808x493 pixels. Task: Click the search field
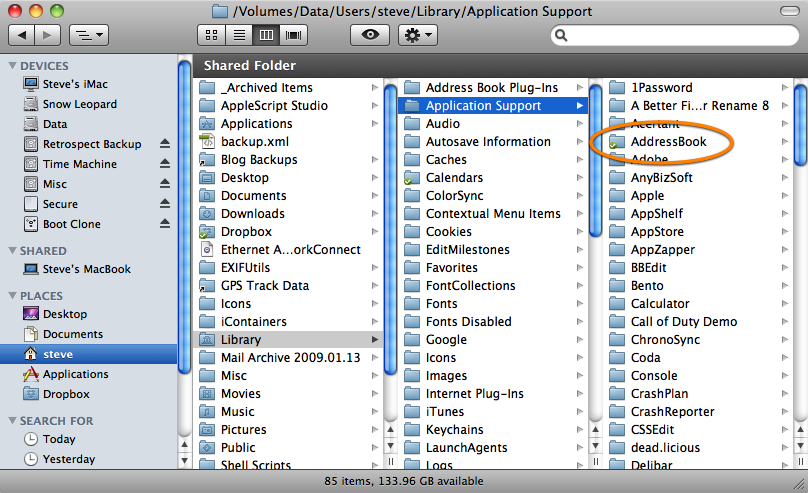point(675,35)
